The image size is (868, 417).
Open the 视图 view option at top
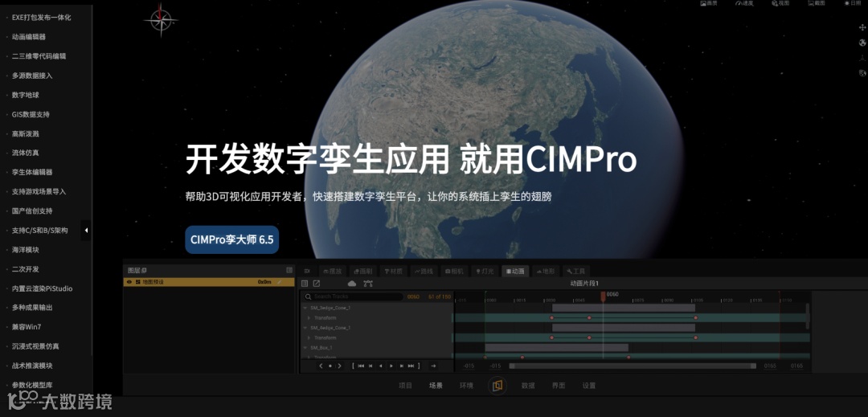coord(780,3)
